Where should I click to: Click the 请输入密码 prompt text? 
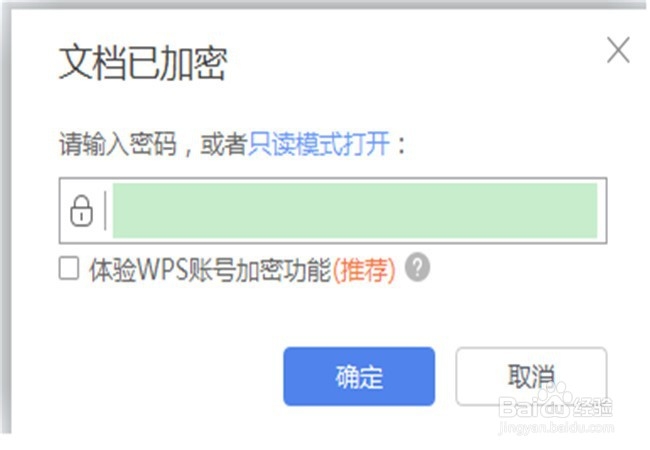[118, 144]
